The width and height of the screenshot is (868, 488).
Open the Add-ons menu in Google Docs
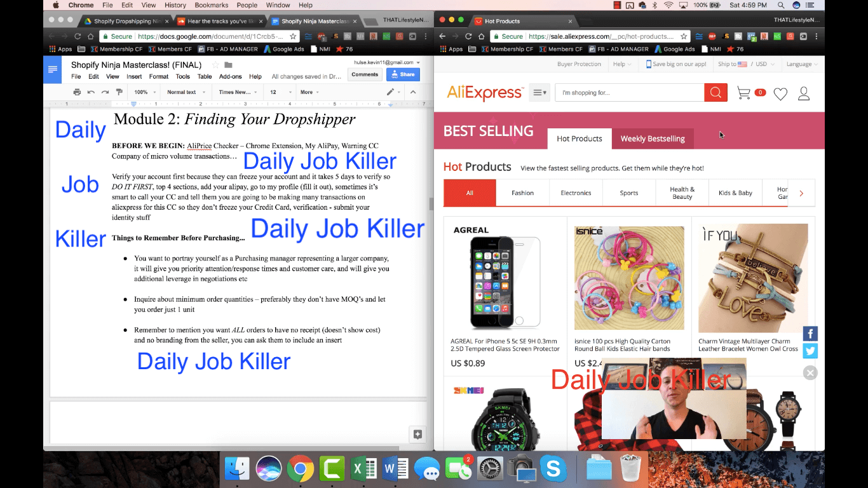tap(230, 76)
